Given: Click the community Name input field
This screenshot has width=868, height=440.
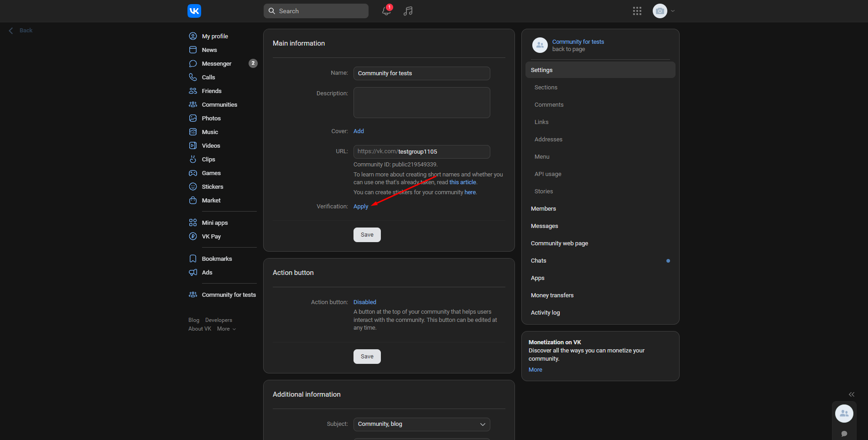Looking at the screenshot, I should pos(421,73).
